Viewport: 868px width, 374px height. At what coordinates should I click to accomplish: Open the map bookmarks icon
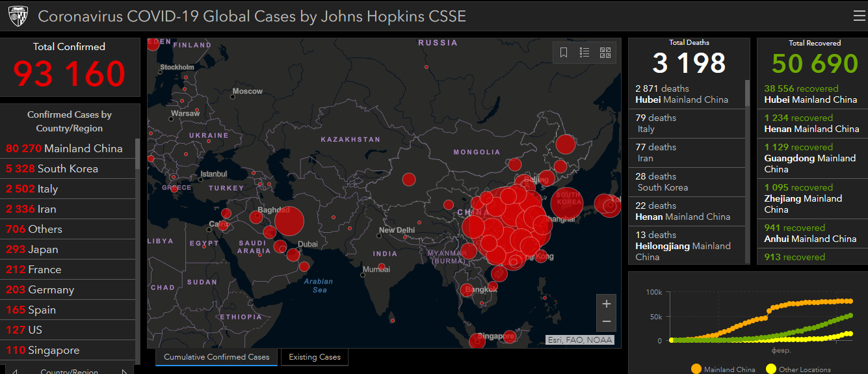pyautogui.click(x=564, y=53)
